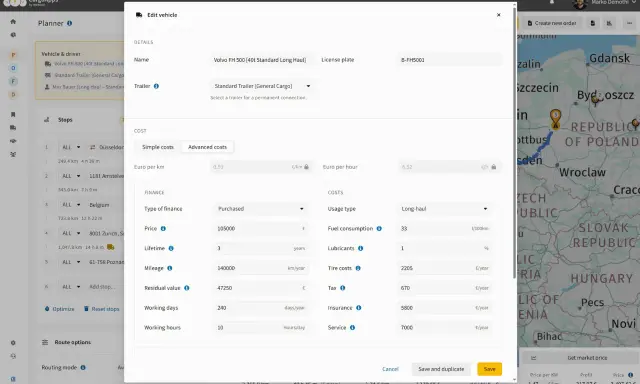Screen dimensions: 640x384
Task: Click the Cancel link
Action: (390, 369)
